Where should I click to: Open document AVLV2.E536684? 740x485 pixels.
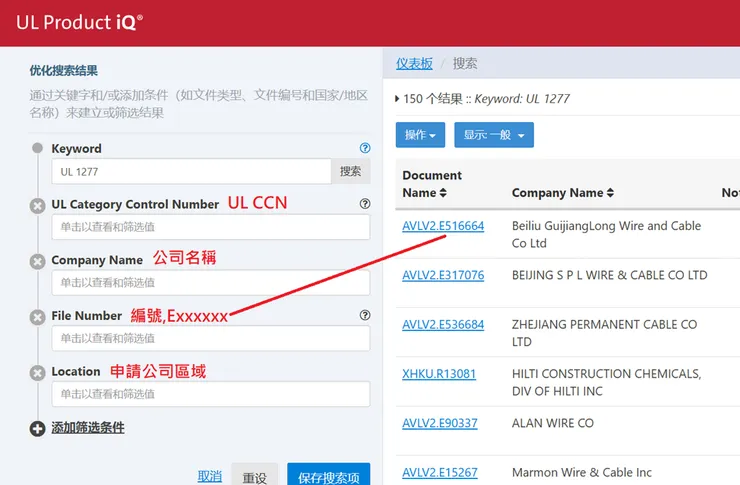pos(443,325)
